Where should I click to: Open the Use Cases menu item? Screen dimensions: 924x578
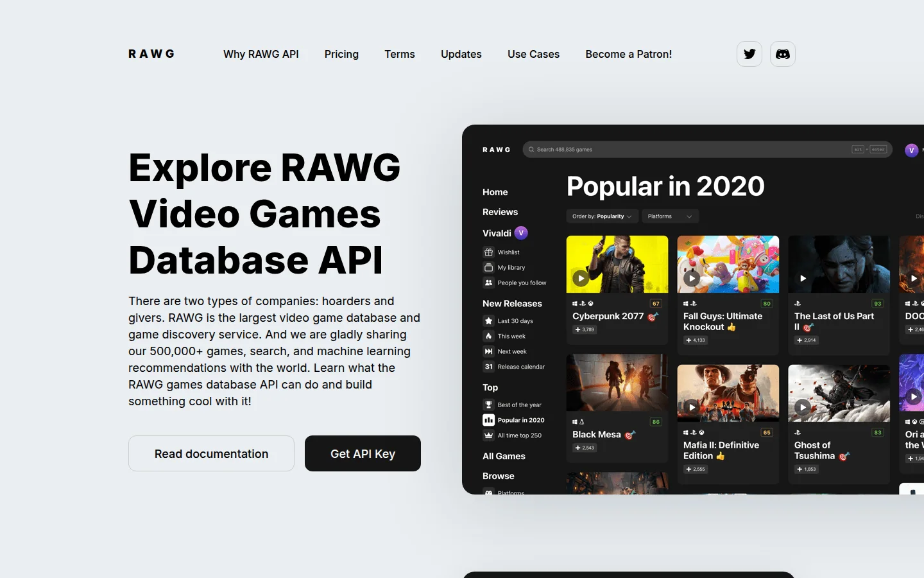534,54
